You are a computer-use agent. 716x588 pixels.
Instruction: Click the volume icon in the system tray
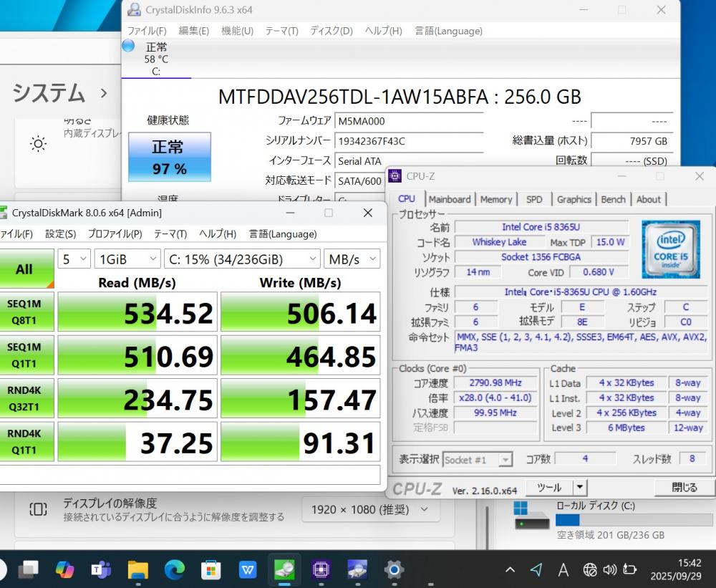(x=609, y=569)
